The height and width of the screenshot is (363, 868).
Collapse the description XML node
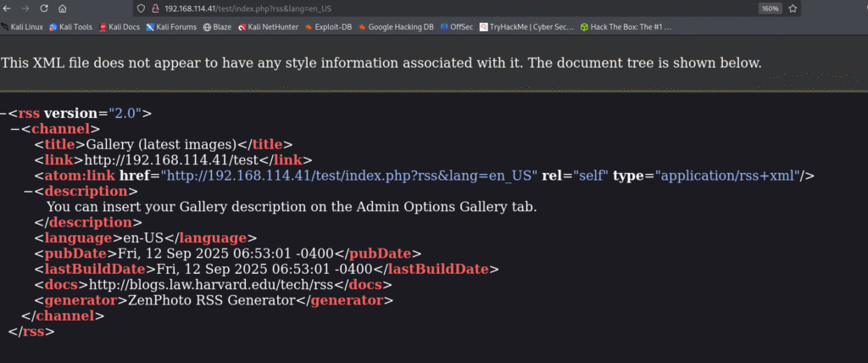[x=28, y=192]
